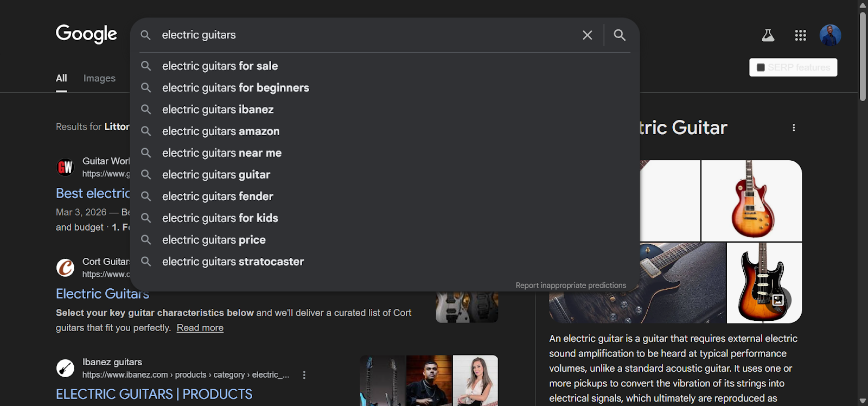Open the Ibanez guitars site favicon
This screenshot has height=406, width=868.
pos(65,368)
